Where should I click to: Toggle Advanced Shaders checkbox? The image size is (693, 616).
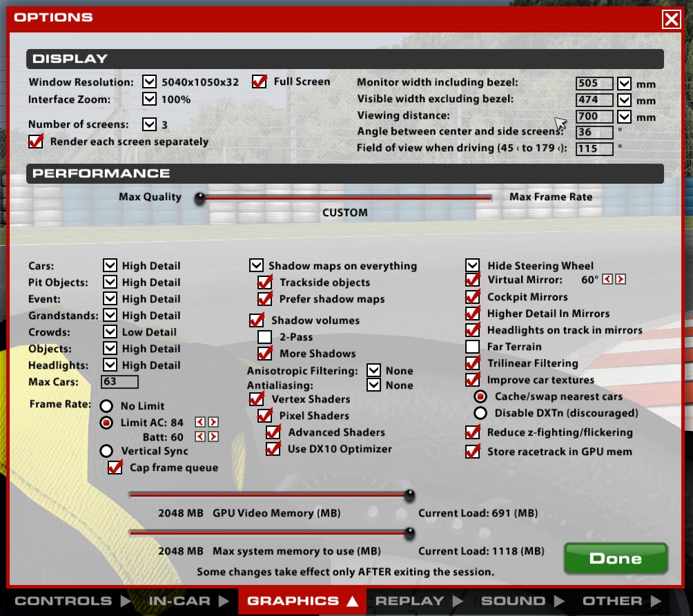(273, 432)
